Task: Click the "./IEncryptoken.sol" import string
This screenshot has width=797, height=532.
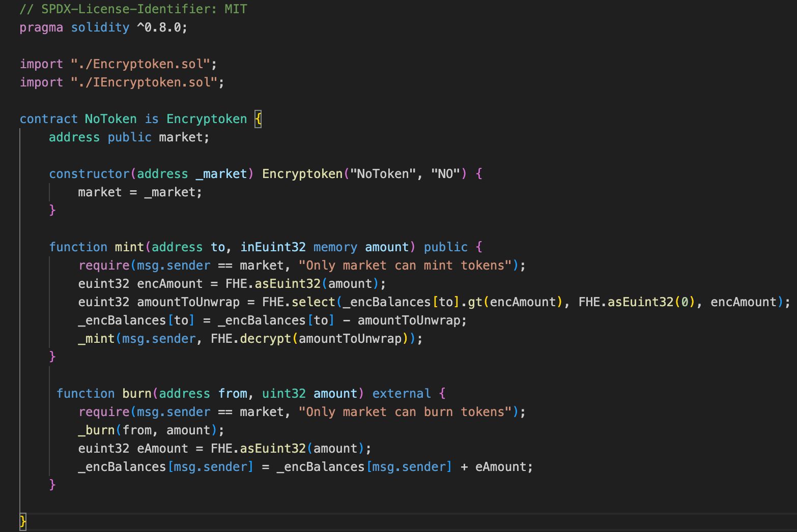Action: click(144, 82)
